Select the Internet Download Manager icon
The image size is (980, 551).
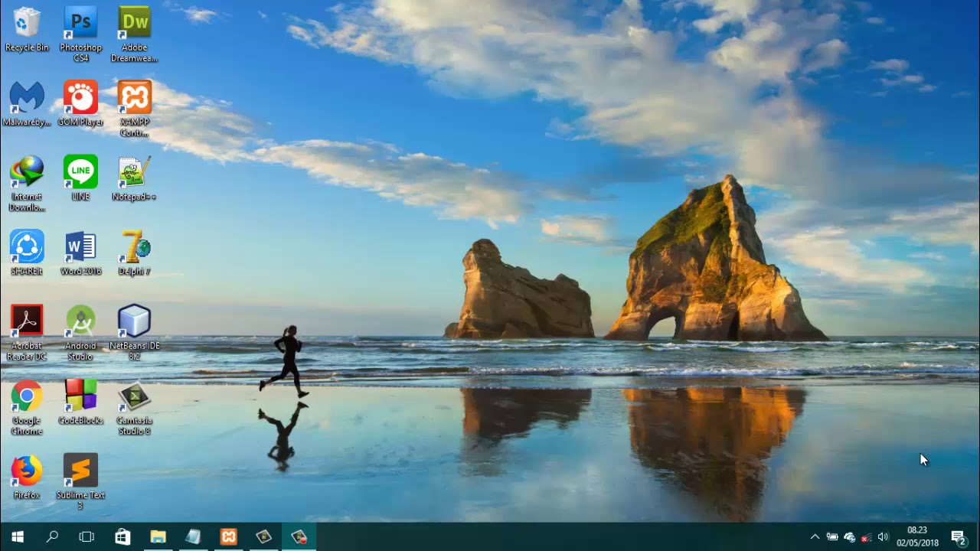27,184
